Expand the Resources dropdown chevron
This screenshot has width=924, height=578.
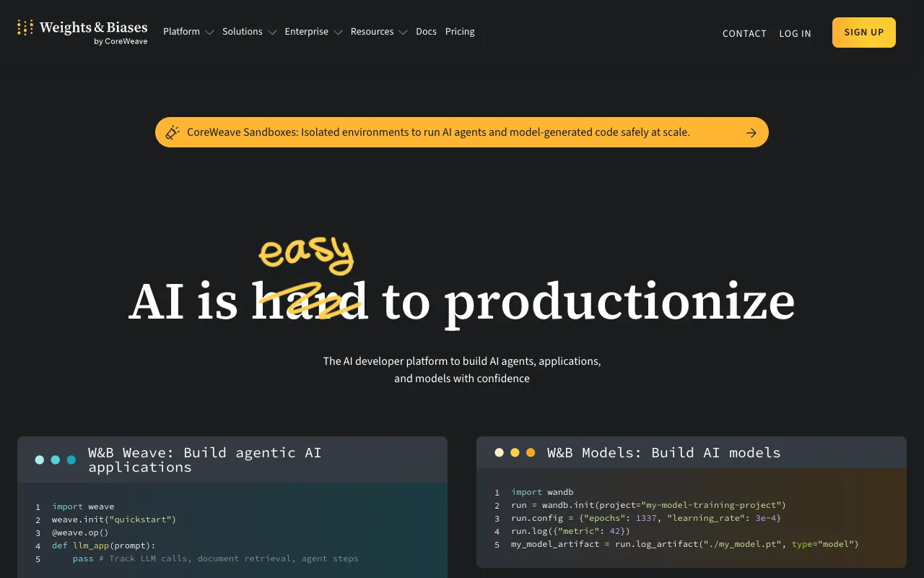403,33
